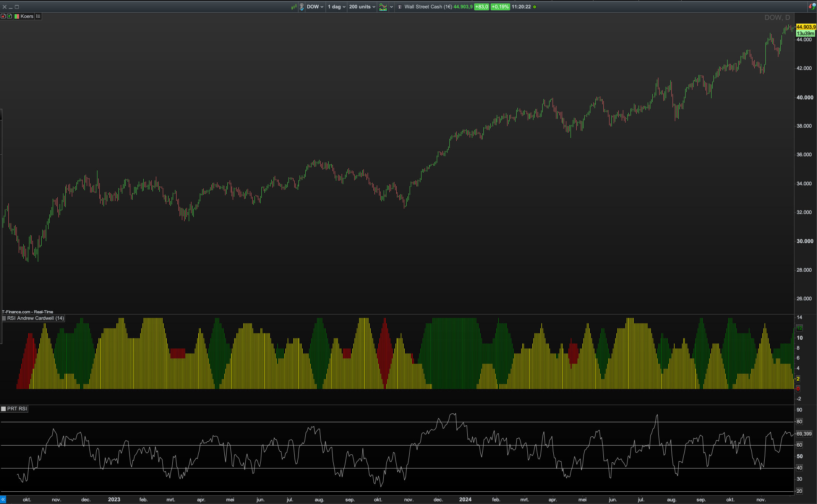Click the green connection status dot

535,6
